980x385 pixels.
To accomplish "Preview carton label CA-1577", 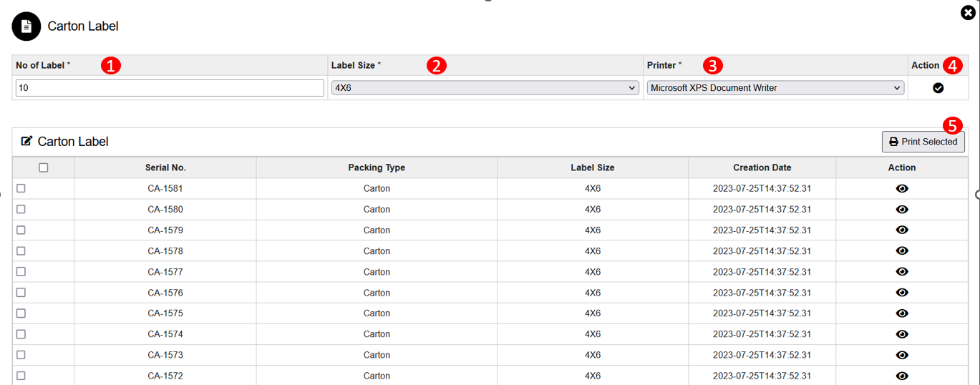I will pos(902,272).
